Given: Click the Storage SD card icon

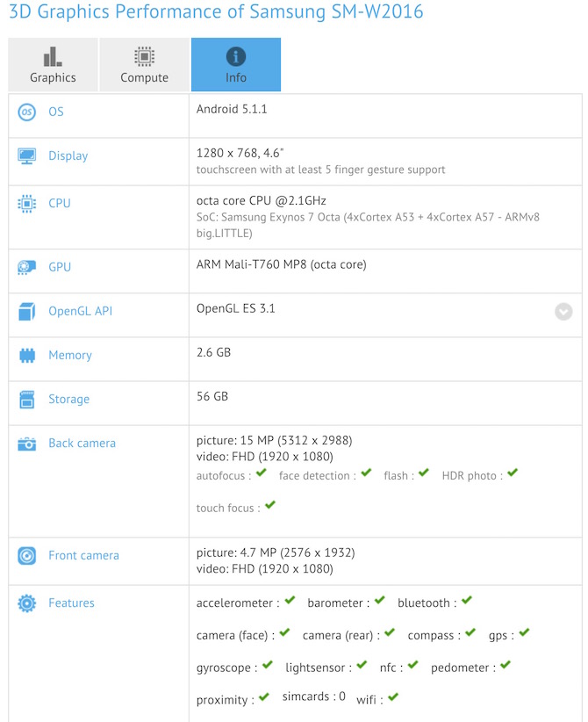Looking at the screenshot, I should pos(26,400).
